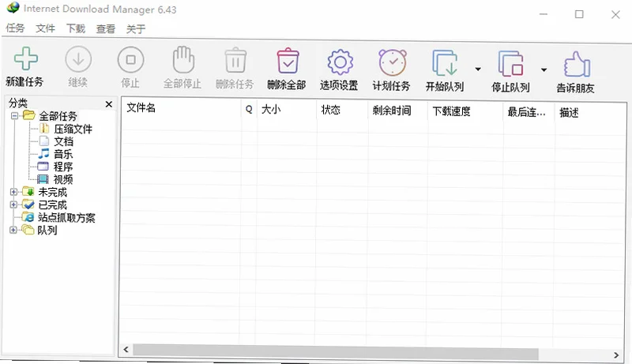The height and width of the screenshot is (364, 632).
Task: Sort by the 下载速度 column header
Action: [465, 111]
